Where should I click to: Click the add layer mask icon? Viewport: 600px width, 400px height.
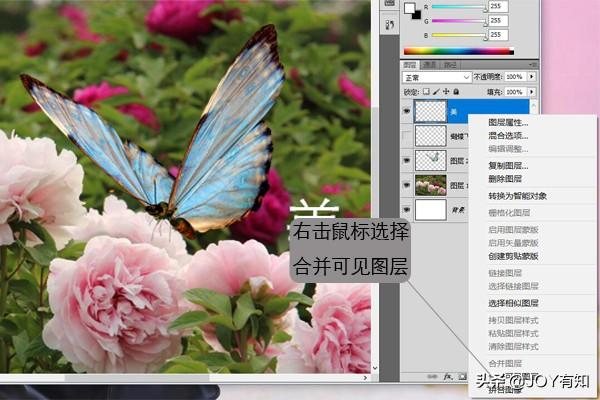tap(462, 377)
